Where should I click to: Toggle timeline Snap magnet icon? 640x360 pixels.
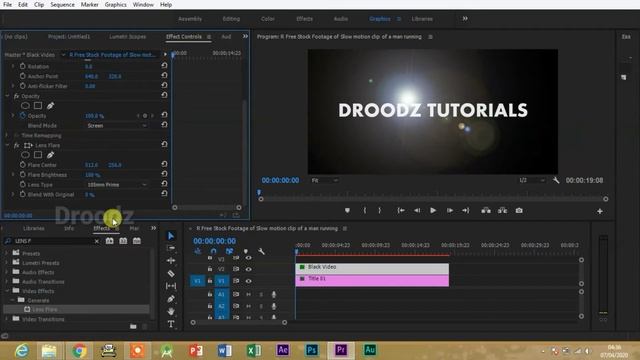pyautogui.click(x=213, y=251)
